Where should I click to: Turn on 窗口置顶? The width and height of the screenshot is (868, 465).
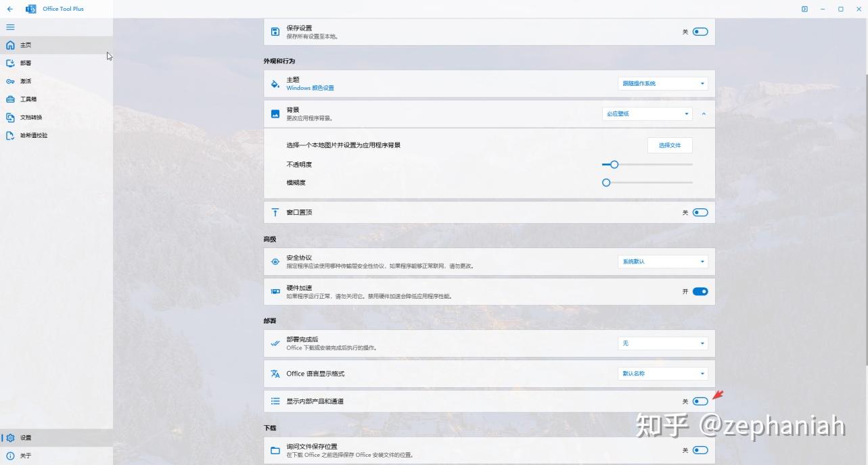coord(700,212)
